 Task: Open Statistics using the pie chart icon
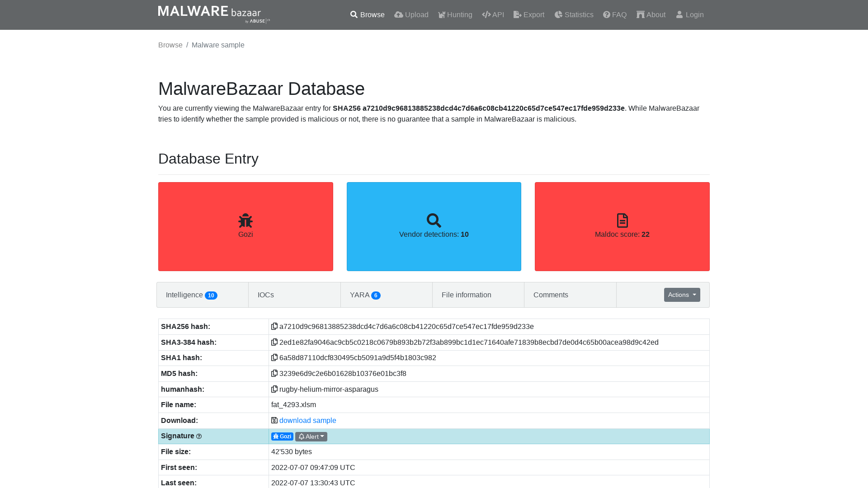point(559,14)
